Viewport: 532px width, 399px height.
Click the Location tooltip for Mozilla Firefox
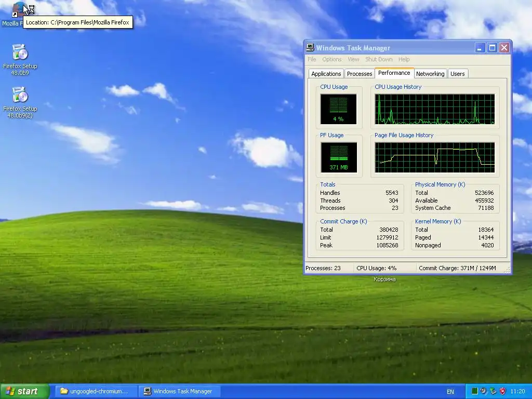tap(78, 22)
